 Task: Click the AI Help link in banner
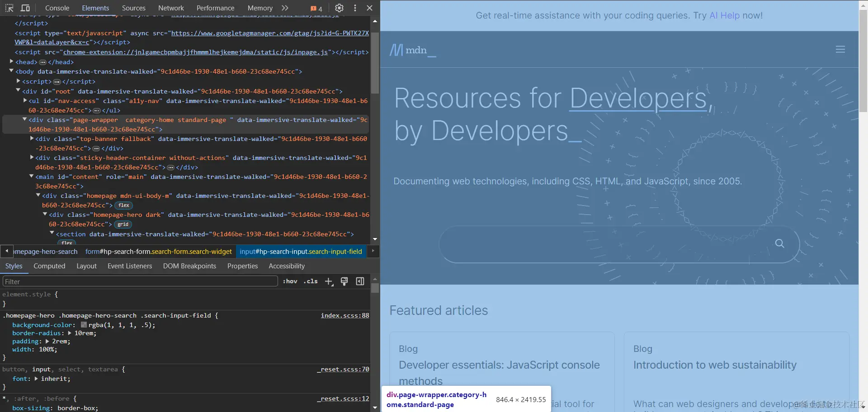724,15
